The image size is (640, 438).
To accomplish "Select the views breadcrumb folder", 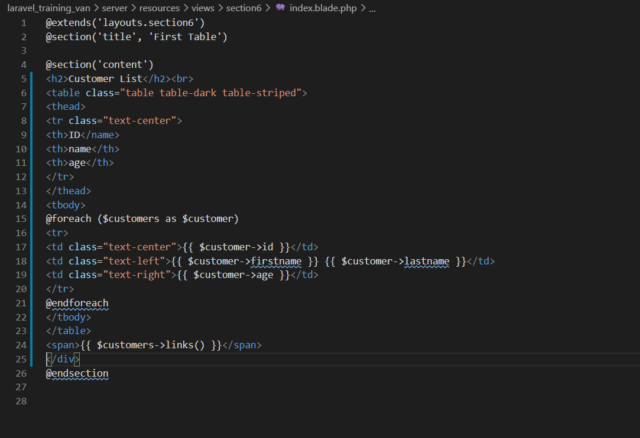I will coord(202,8).
